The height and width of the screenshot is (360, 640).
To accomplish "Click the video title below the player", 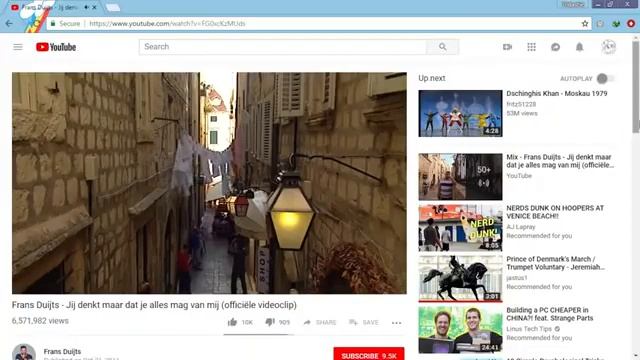I will point(154,305).
